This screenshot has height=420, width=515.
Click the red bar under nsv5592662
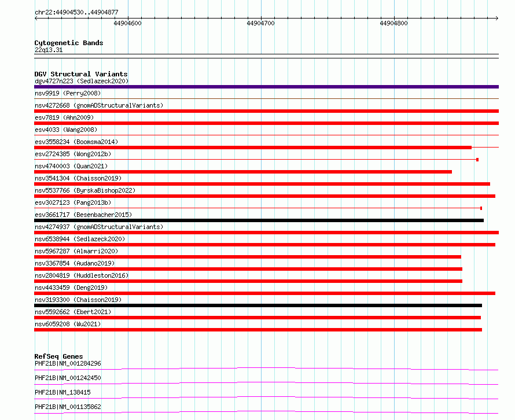[x=257, y=318]
